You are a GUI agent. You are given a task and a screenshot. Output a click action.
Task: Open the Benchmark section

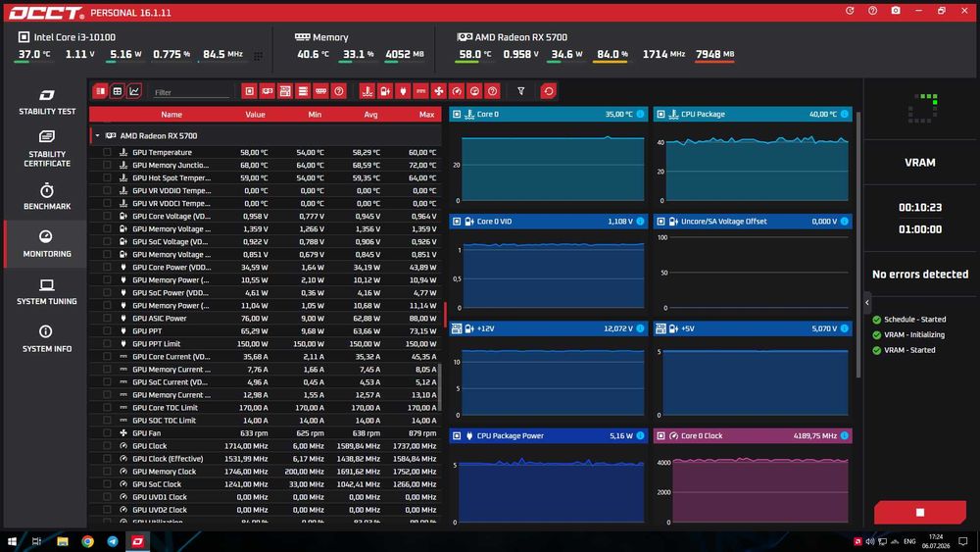(x=47, y=196)
